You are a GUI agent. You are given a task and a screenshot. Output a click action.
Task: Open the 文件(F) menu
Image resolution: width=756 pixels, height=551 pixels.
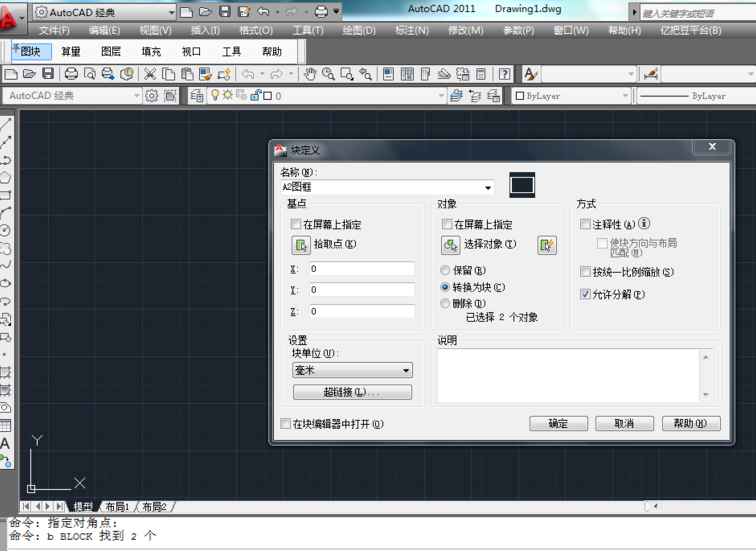(x=54, y=31)
